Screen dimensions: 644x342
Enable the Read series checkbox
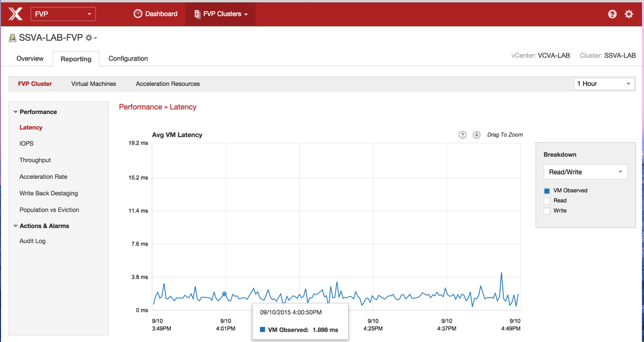click(547, 201)
